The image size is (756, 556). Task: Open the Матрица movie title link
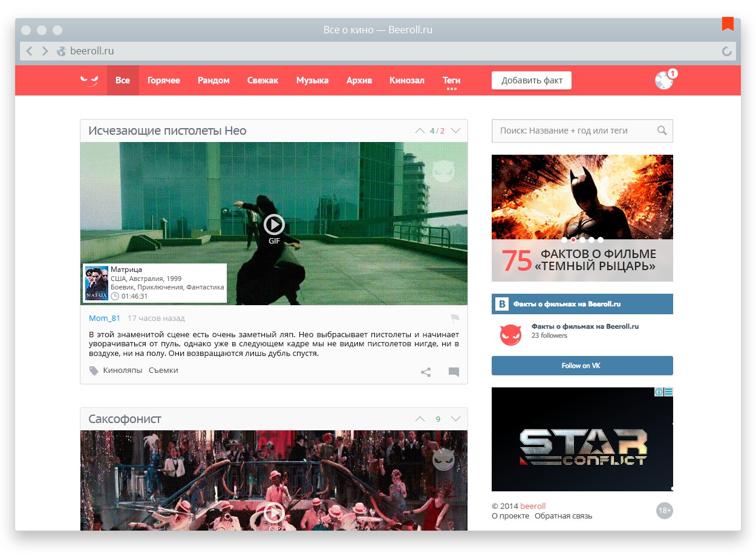pos(126,270)
